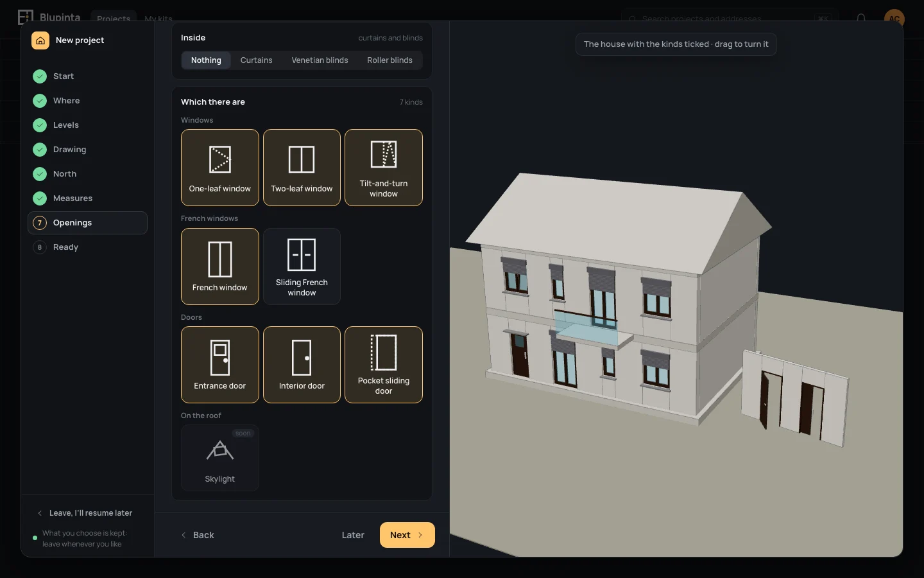Click the green checkmark beside Drawing
This screenshot has width=924, height=578.
click(x=40, y=150)
